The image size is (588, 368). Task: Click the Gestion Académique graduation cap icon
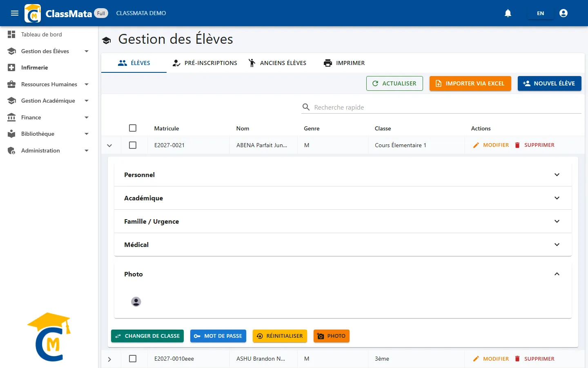click(x=11, y=101)
